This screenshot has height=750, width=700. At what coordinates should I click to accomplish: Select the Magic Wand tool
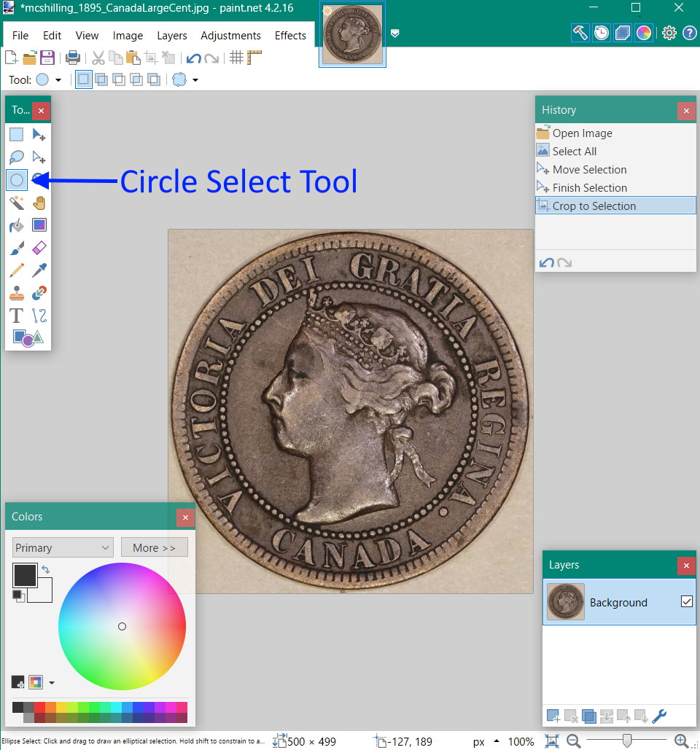[x=16, y=203]
